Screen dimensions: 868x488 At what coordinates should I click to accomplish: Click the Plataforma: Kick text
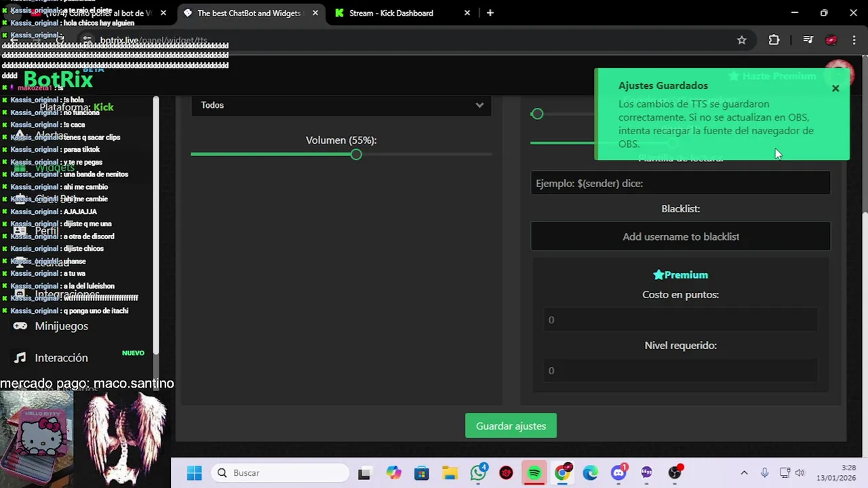(x=76, y=107)
